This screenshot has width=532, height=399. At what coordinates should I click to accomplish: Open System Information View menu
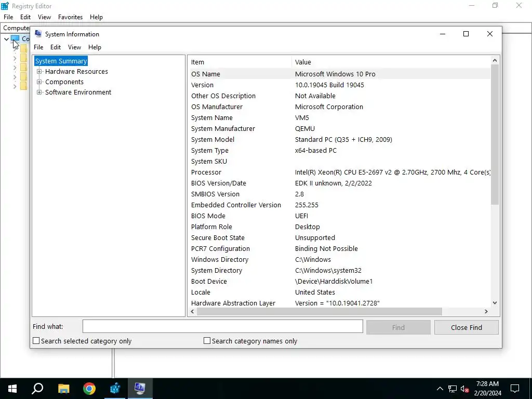(x=74, y=47)
